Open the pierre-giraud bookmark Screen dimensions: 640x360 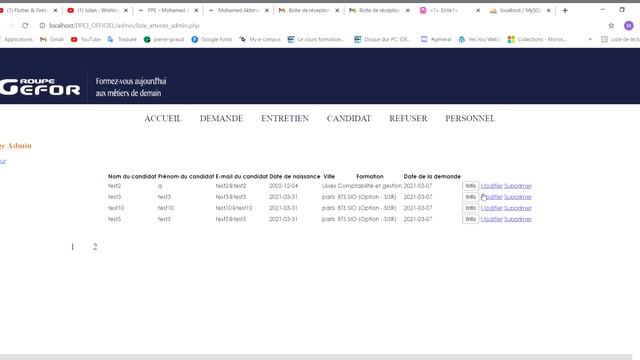[x=164, y=39]
